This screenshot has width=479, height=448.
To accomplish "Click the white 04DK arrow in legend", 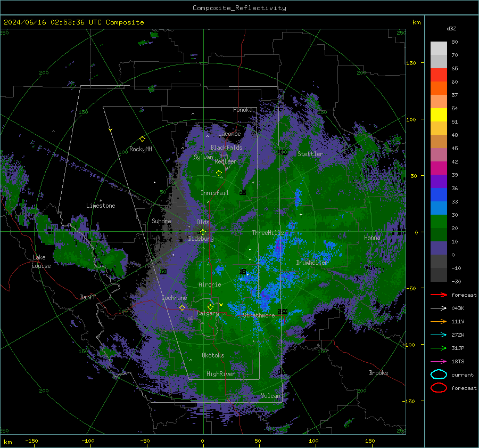I will [x=439, y=308].
